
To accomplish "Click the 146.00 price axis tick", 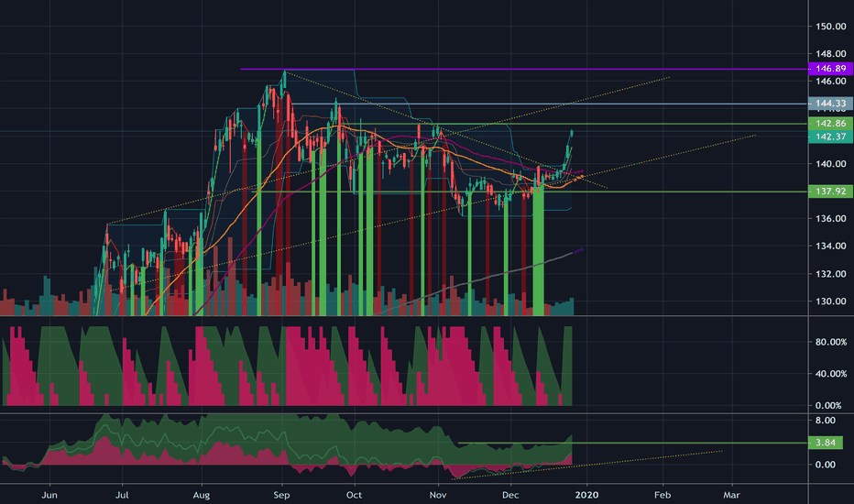I will tap(830, 82).
